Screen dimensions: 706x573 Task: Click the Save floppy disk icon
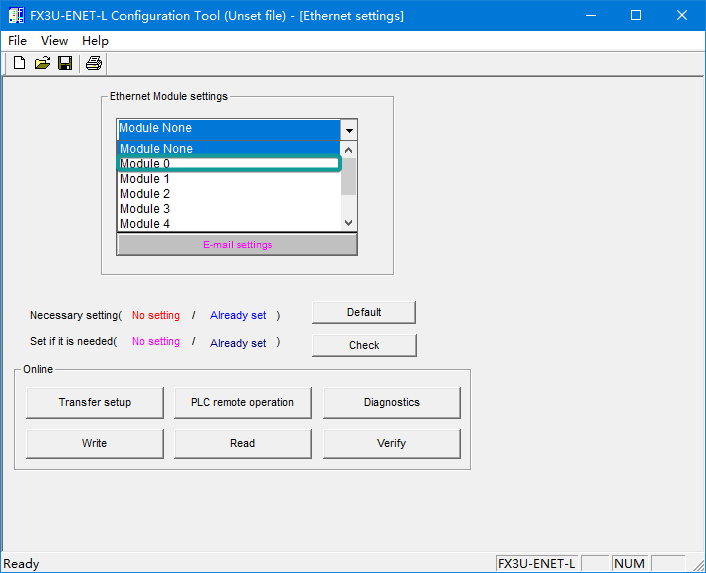pos(65,64)
